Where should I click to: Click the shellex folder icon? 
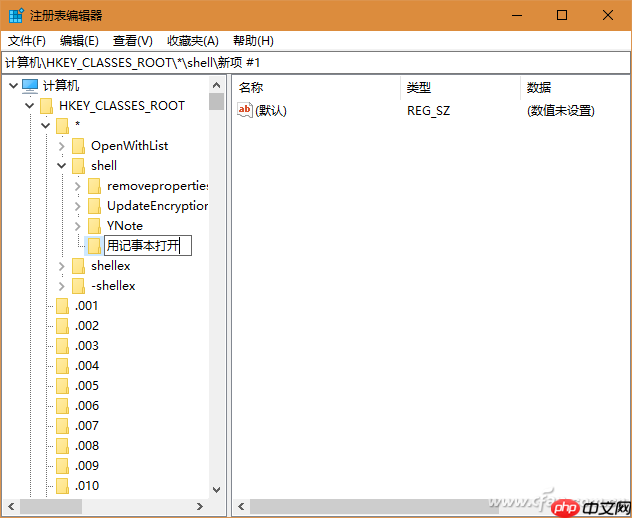pyautogui.click(x=78, y=266)
